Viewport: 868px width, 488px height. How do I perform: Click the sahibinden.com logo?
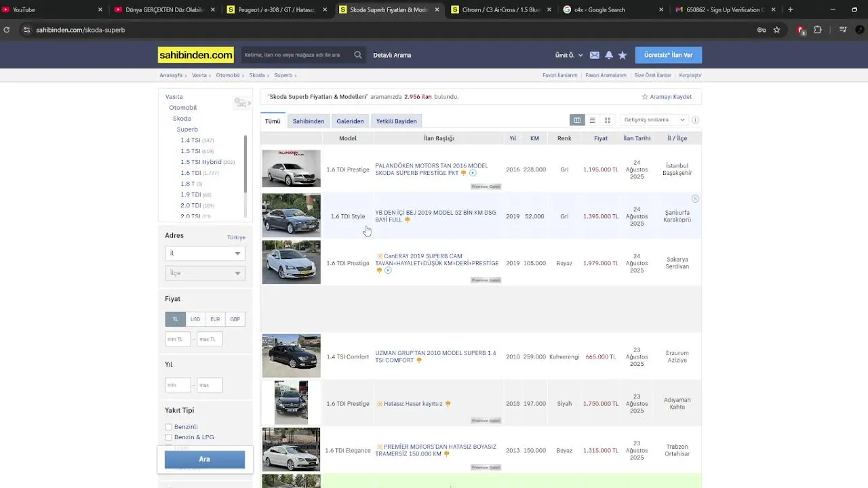tap(195, 55)
